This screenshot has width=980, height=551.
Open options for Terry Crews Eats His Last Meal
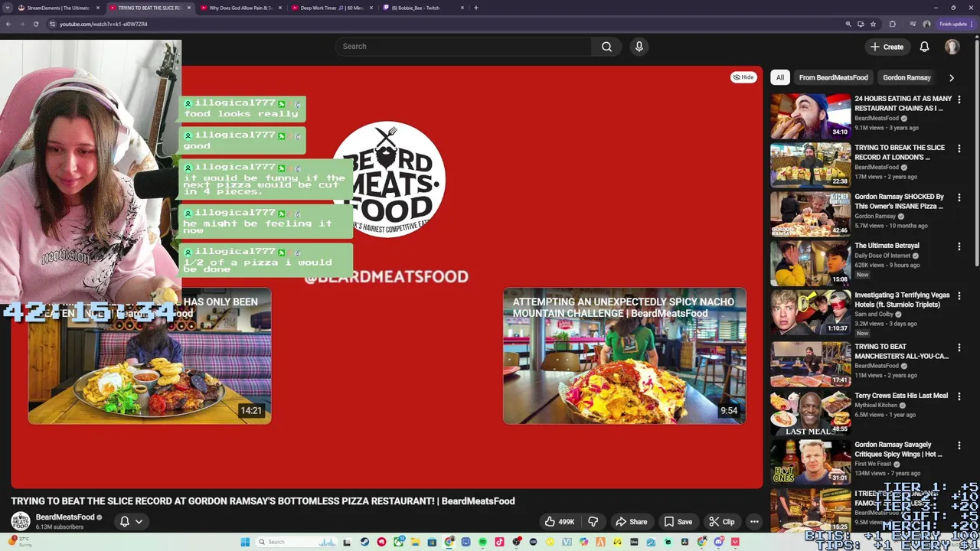959,396
